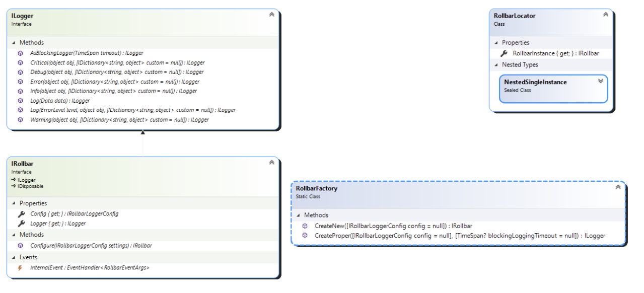Select the IRollbar interface title

[23, 164]
